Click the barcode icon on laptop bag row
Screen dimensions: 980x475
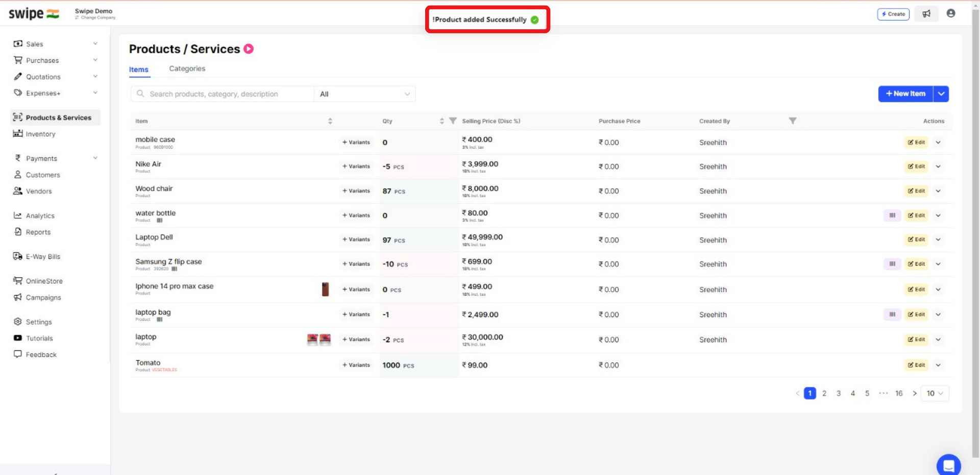tap(892, 314)
